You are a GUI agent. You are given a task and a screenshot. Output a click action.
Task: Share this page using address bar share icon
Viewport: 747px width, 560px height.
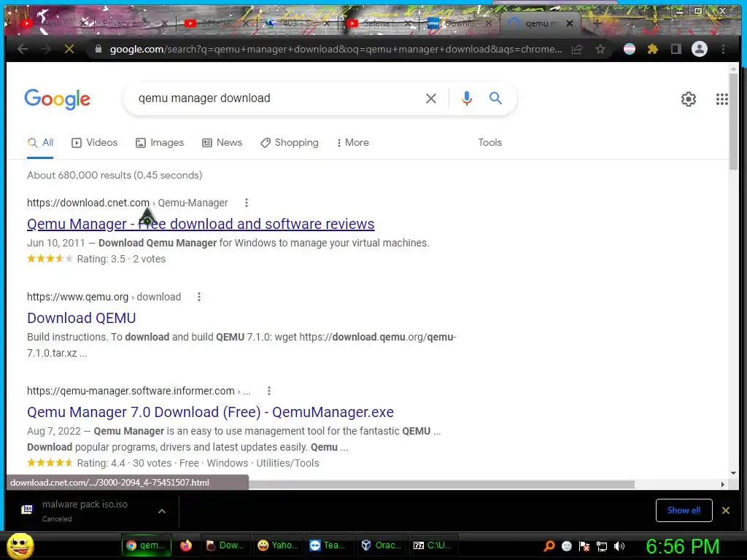click(x=577, y=49)
